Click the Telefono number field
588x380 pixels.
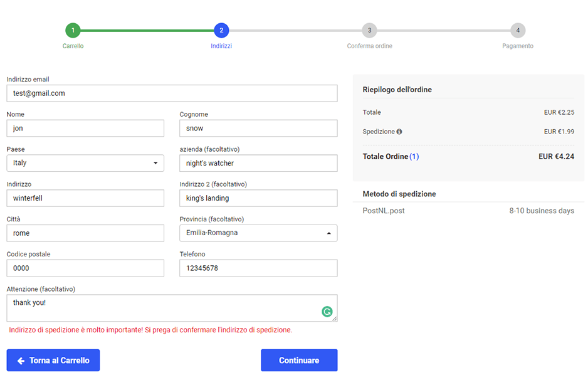pos(258,268)
